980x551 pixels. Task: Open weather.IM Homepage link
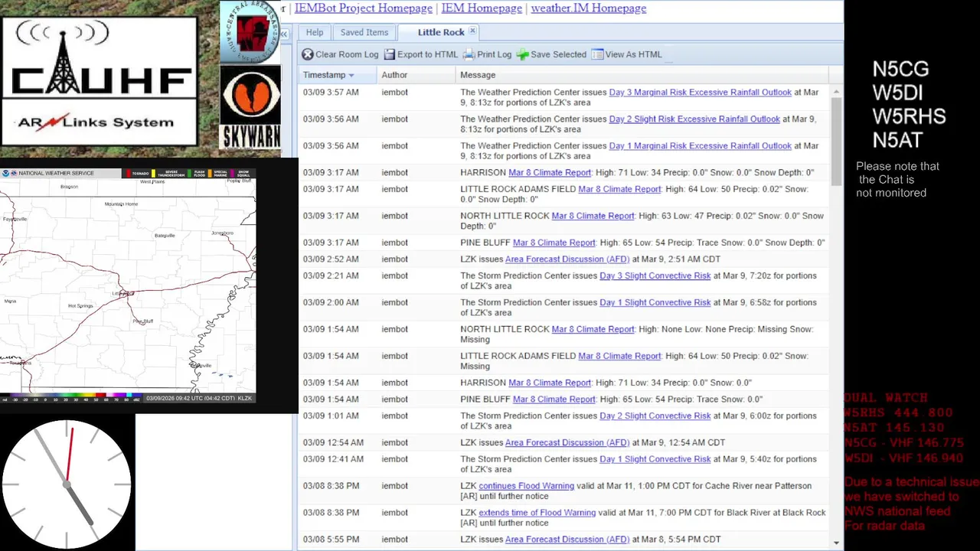pos(589,8)
